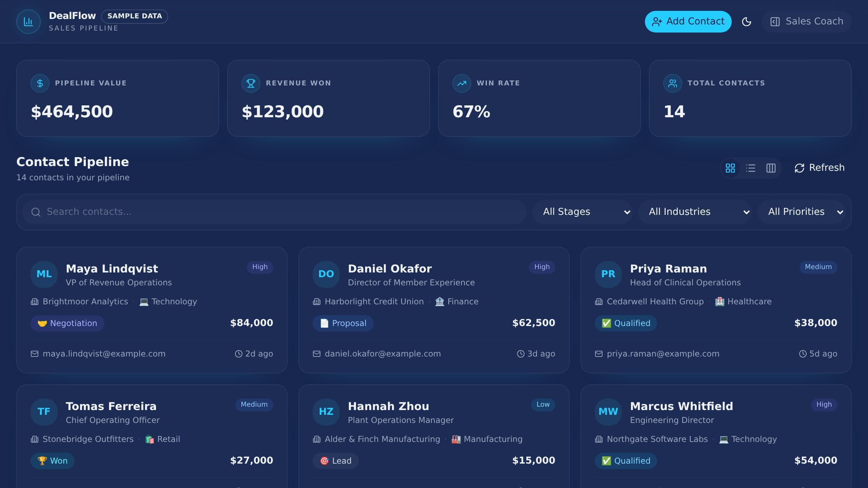Click the Low priority tag on Hannah Zhou

click(x=543, y=405)
